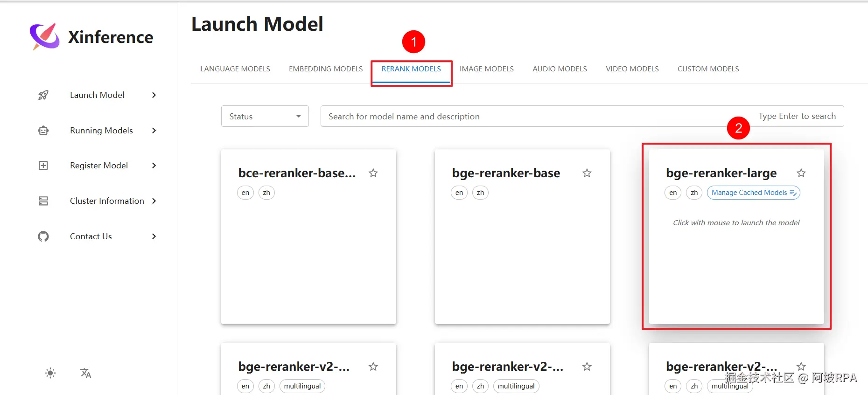Star the bge-reranker-large model as favorite
Viewport: 868px width, 395px height.
click(801, 173)
